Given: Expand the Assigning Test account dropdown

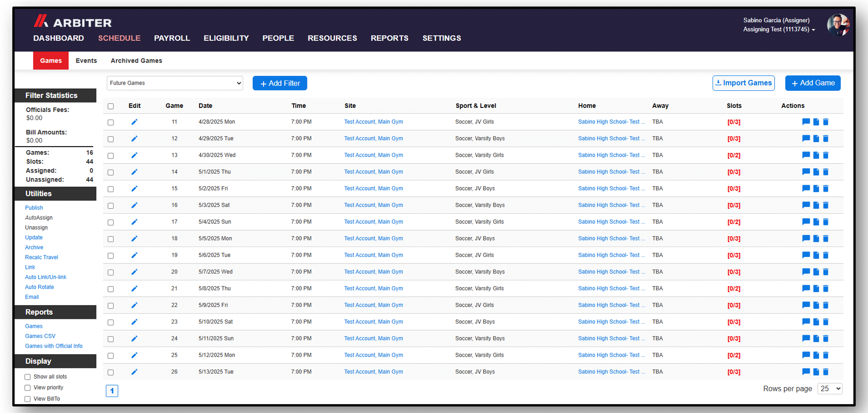Looking at the screenshot, I should click(x=779, y=29).
